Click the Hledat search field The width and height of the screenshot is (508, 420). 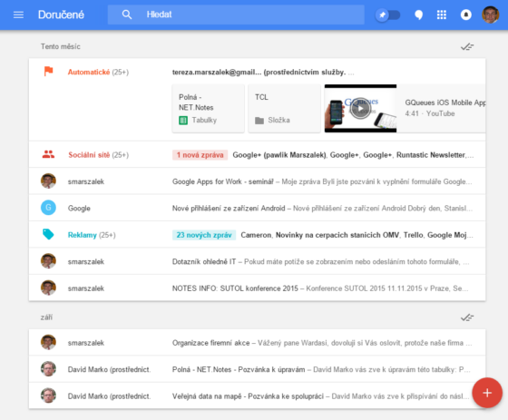[236, 15]
